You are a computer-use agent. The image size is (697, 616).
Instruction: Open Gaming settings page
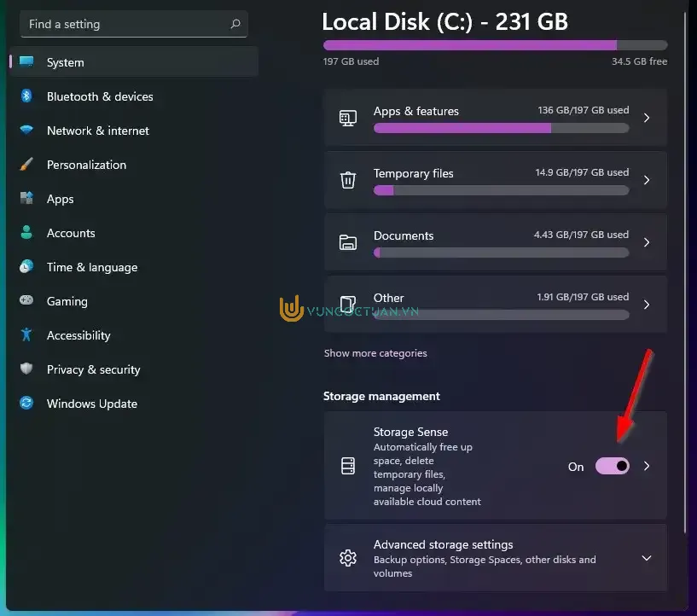point(134,301)
